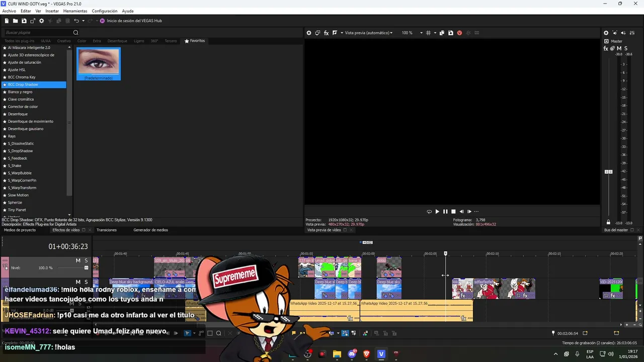Open the Generador de medios tab
The width and height of the screenshot is (644, 362).
[x=150, y=230]
